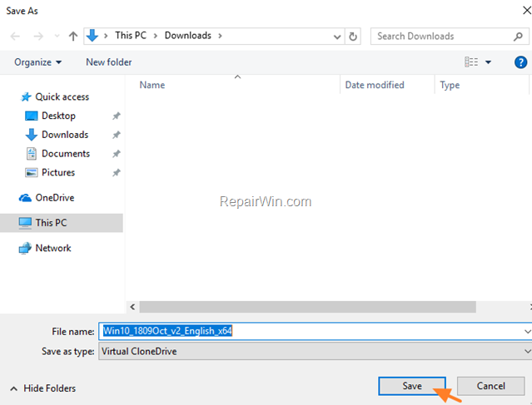
Task: Click the Documents page icon
Action: click(x=31, y=154)
